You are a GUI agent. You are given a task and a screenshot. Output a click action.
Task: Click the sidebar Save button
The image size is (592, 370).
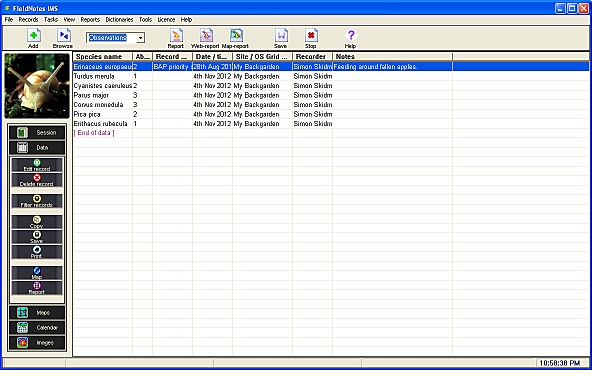coord(37,237)
